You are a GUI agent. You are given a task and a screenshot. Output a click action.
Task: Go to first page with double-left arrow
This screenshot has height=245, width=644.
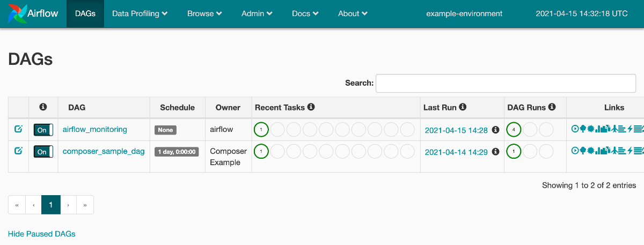coord(17,205)
